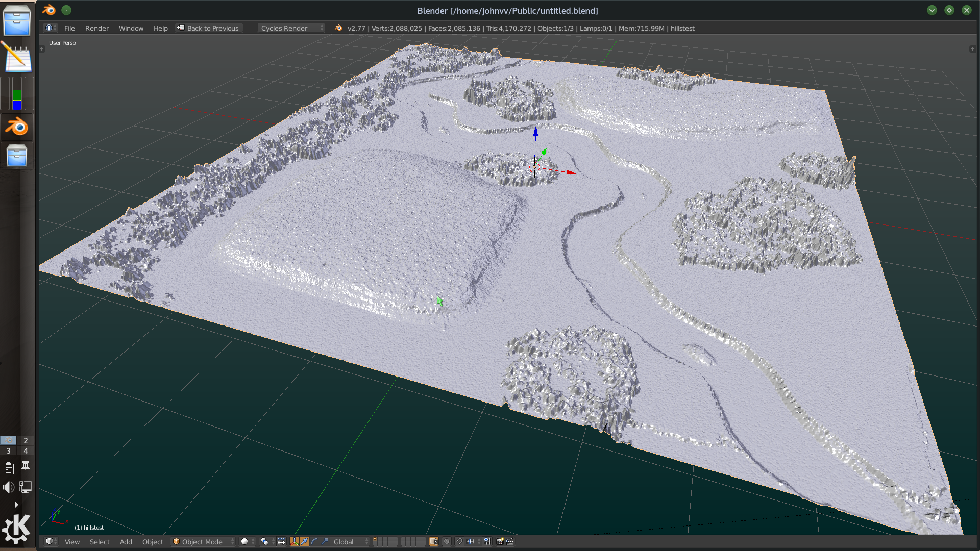The height and width of the screenshot is (551, 980).
Task: Open the Window menu
Action: coord(131,28)
